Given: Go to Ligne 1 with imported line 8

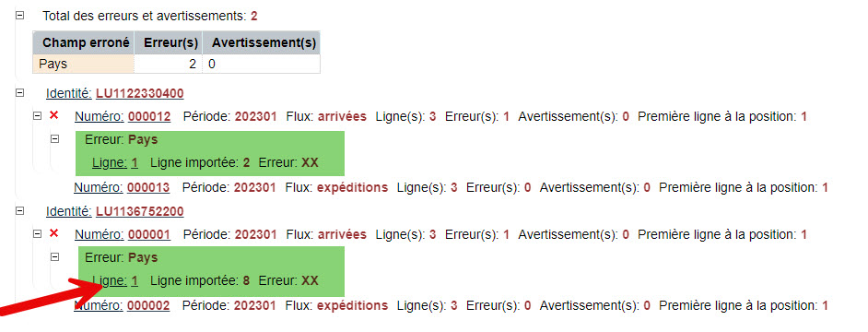Looking at the screenshot, I should click(x=115, y=280).
